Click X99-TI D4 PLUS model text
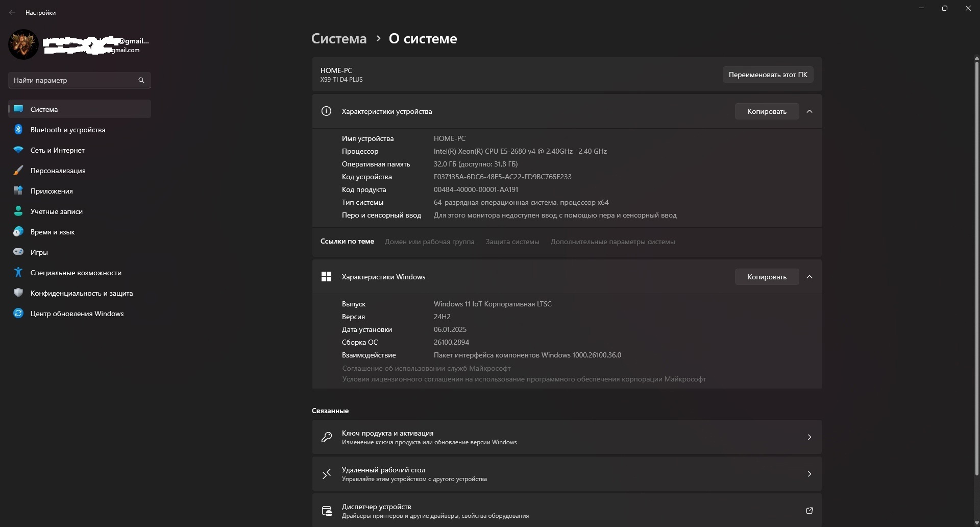The image size is (980, 527). tap(341, 80)
